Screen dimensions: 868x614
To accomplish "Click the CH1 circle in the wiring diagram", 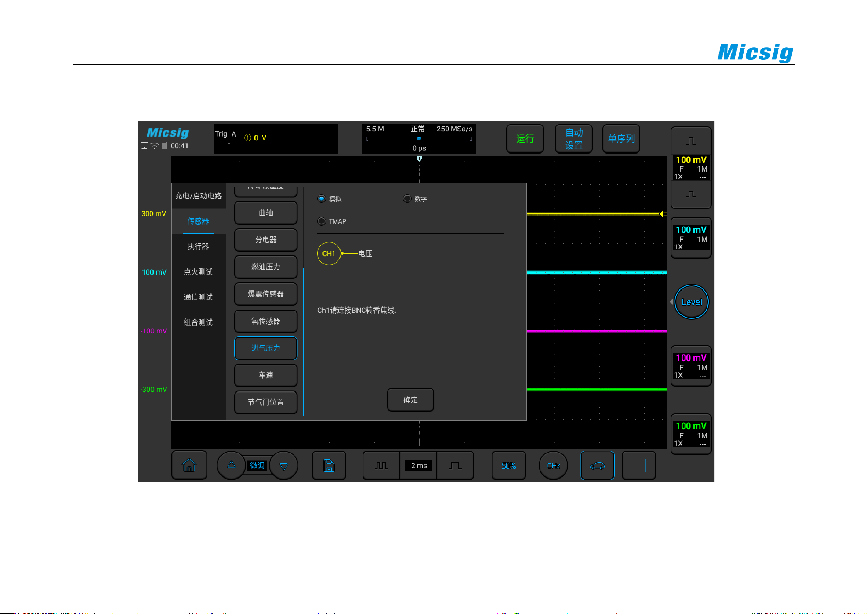I will coord(329,253).
